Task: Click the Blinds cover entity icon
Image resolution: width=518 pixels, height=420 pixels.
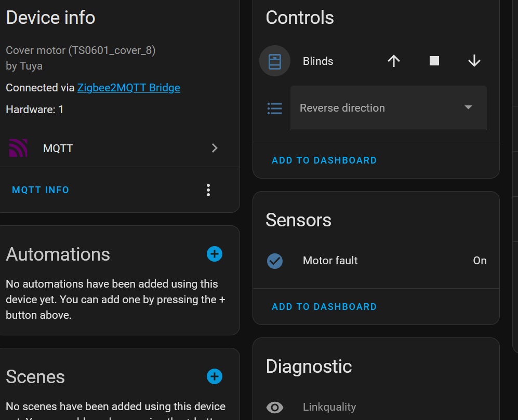Action: pyautogui.click(x=275, y=61)
